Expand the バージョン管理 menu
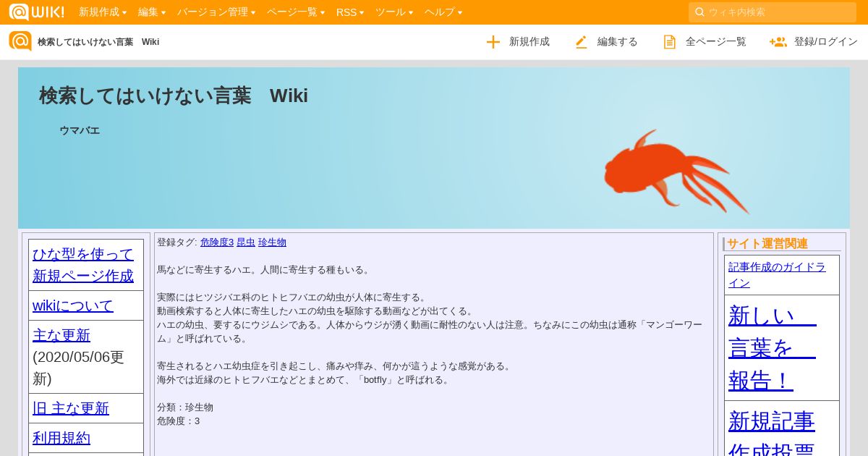The height and width of the screenshot is (456, 868). pyautogui.click(x=216, y=12)
